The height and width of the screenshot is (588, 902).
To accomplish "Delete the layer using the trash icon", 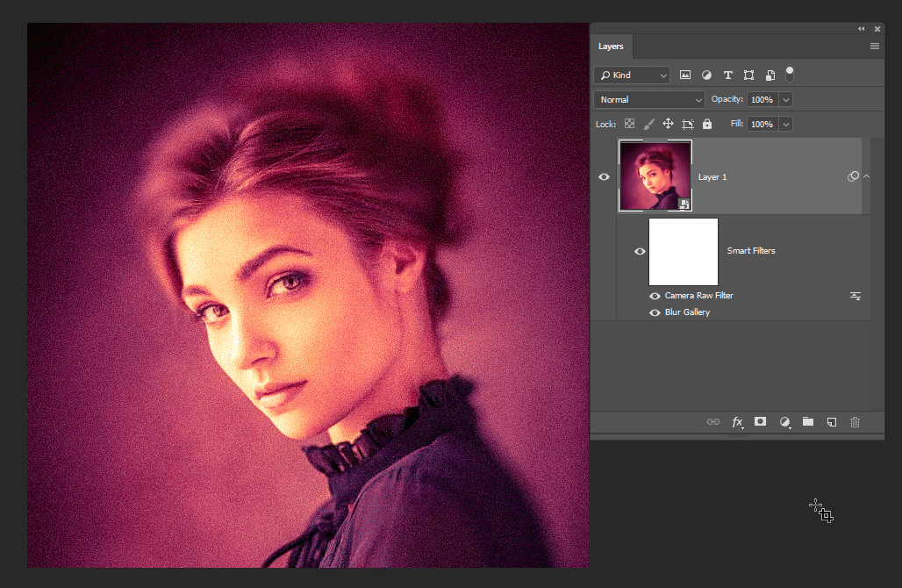I will pos(855,422).
